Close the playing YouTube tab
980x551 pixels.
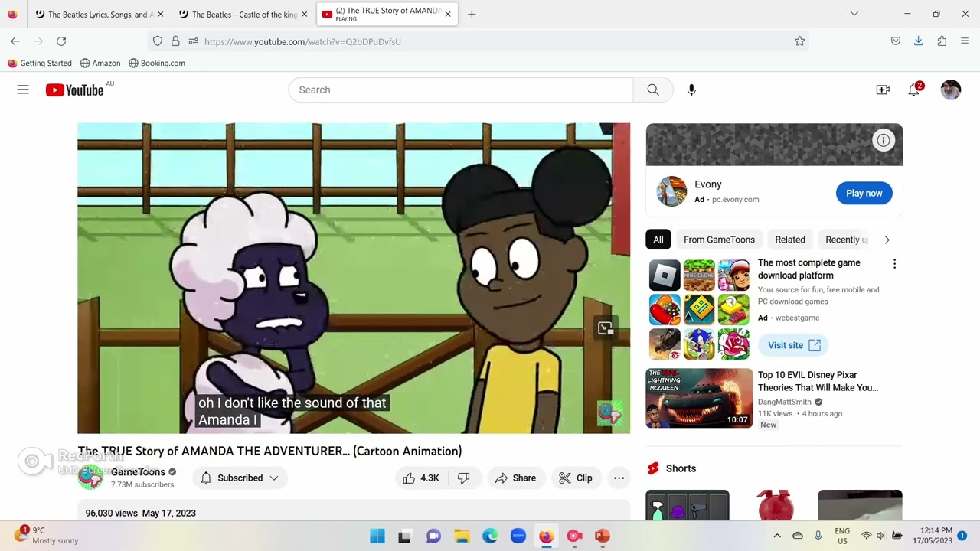tap(448, 14)
